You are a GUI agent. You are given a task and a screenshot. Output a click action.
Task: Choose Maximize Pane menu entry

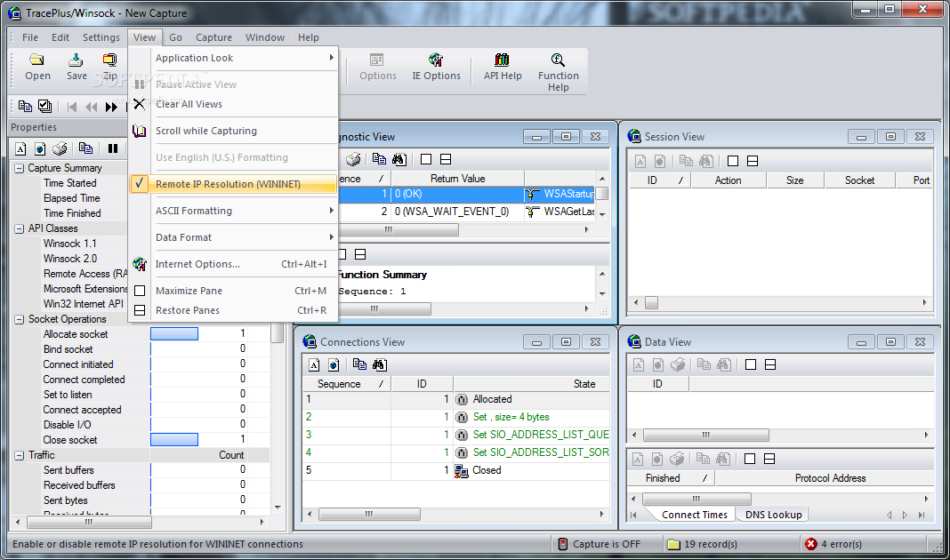click(x=233, y=291)
